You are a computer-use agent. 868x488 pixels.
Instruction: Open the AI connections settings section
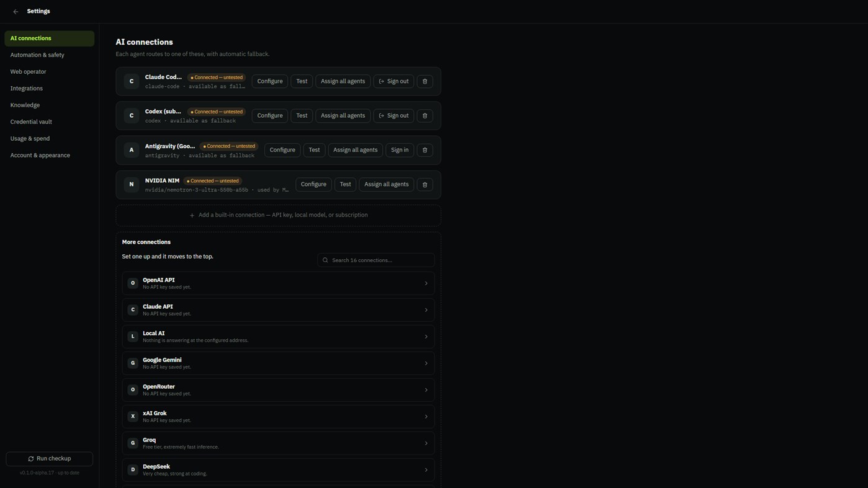tap(50, 38)
